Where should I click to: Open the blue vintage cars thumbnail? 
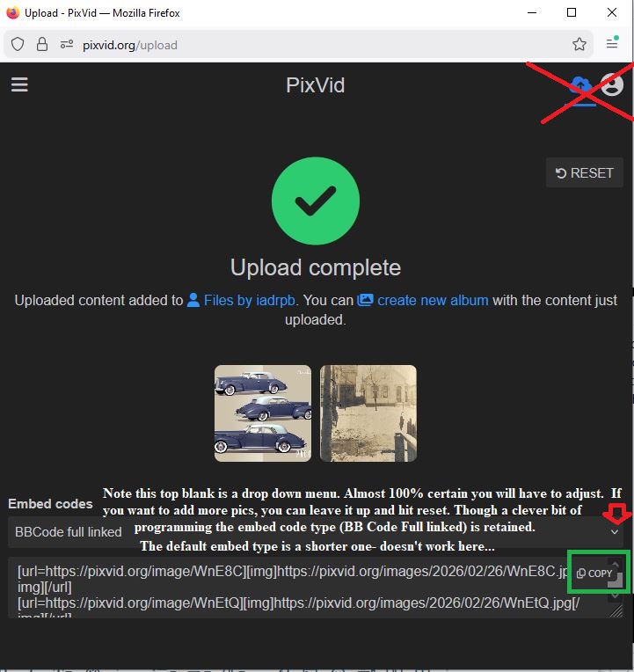click(x=263, y=413)
